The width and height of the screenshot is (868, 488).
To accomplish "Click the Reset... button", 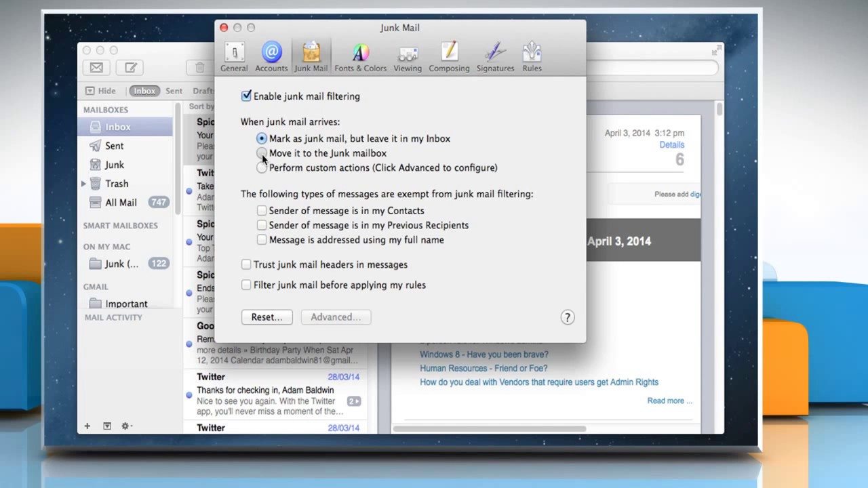I will pos(267,317).
